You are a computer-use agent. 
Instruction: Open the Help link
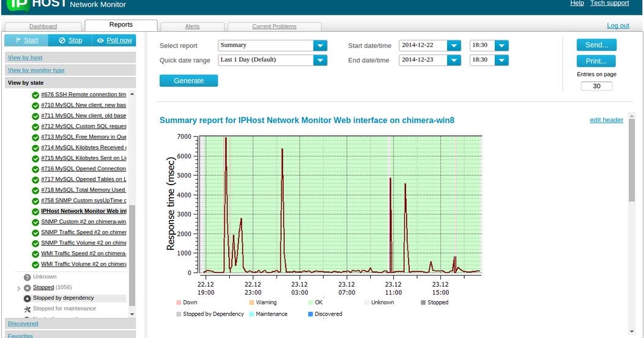tap(577, 3)
